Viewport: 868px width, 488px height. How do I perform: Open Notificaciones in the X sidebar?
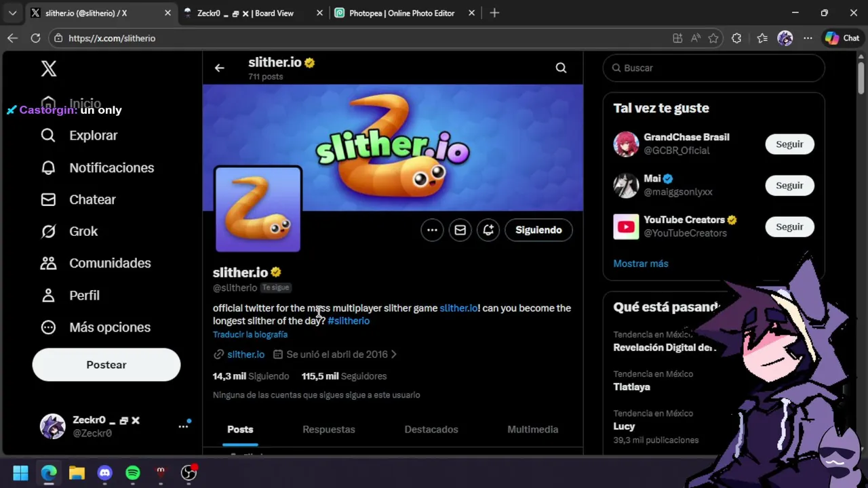click(97, 167)
